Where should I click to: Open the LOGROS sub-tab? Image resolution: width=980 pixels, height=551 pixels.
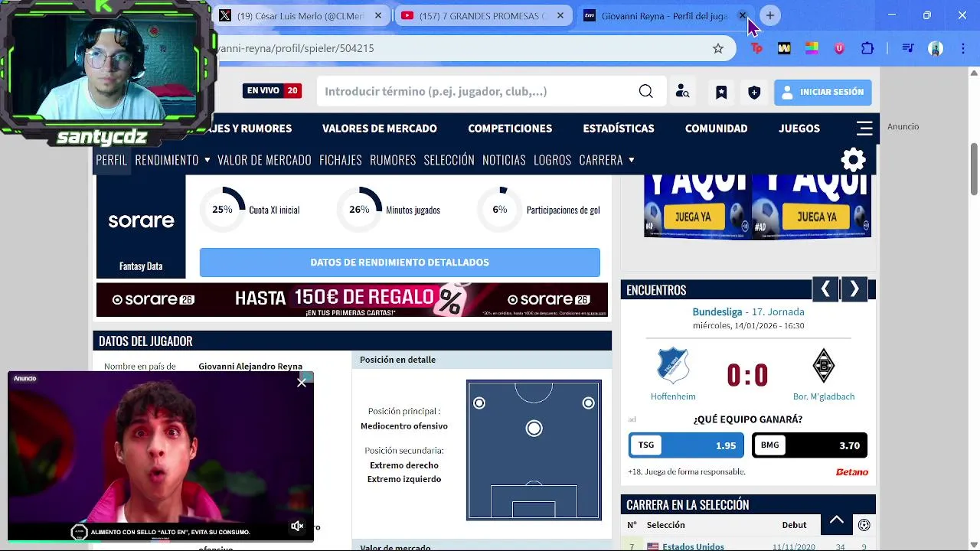click(x=553, y=160)
